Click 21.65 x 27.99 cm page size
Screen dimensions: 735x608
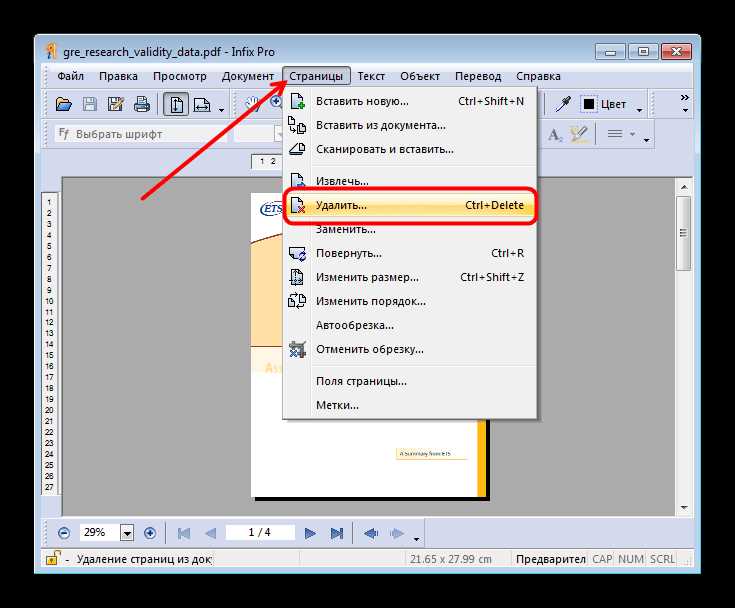[x=451, y=559]
